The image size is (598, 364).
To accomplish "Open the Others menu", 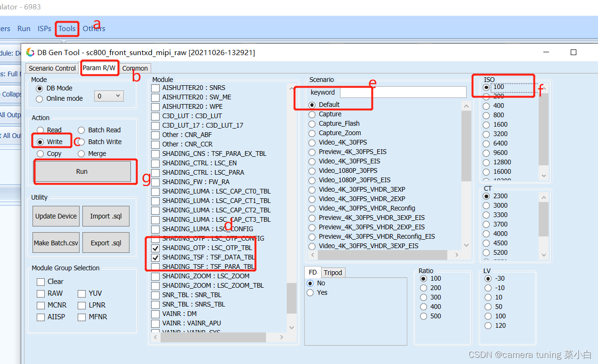I will (x=94, y=28).
